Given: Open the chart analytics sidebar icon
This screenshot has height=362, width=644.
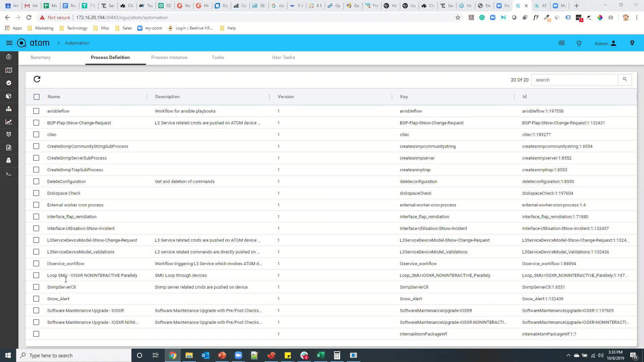Looking at the screenshot, I should coord(9,122).
